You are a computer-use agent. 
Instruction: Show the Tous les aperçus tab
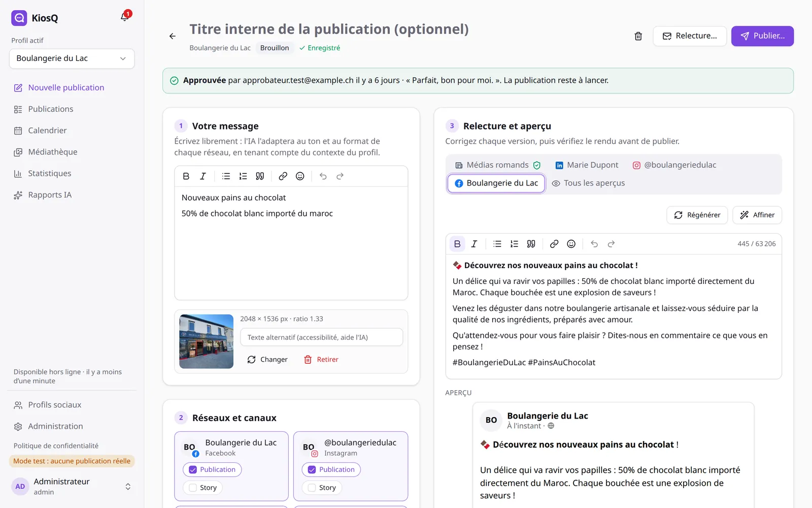(589, 183)
